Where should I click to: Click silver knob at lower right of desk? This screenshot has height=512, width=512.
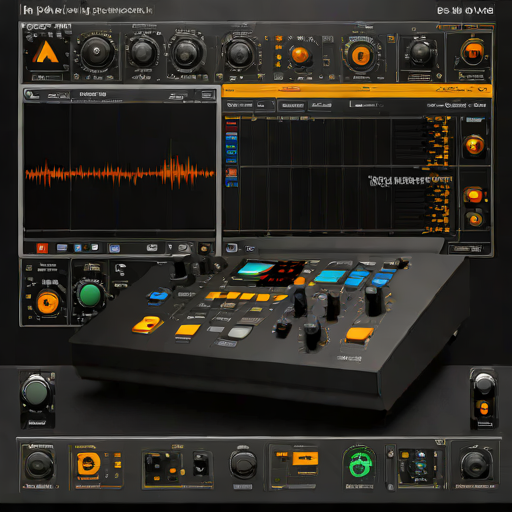484,382
